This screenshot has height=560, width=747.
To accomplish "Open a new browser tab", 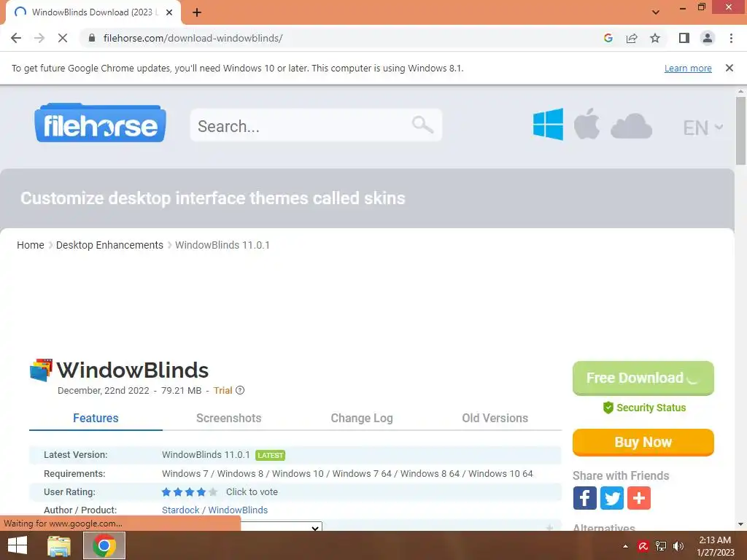I will click(197, 12).
